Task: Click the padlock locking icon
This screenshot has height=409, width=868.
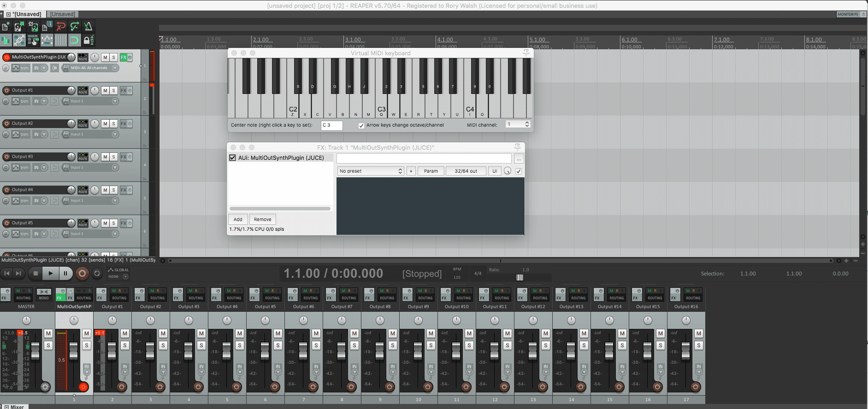Action: pyautogui.click(x=86, y=41)
